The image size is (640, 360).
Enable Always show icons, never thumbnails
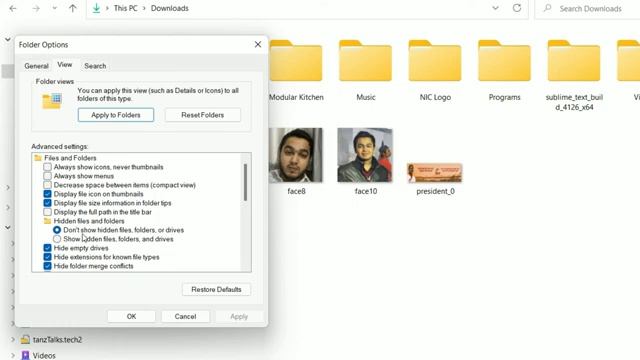coord(47,167)
